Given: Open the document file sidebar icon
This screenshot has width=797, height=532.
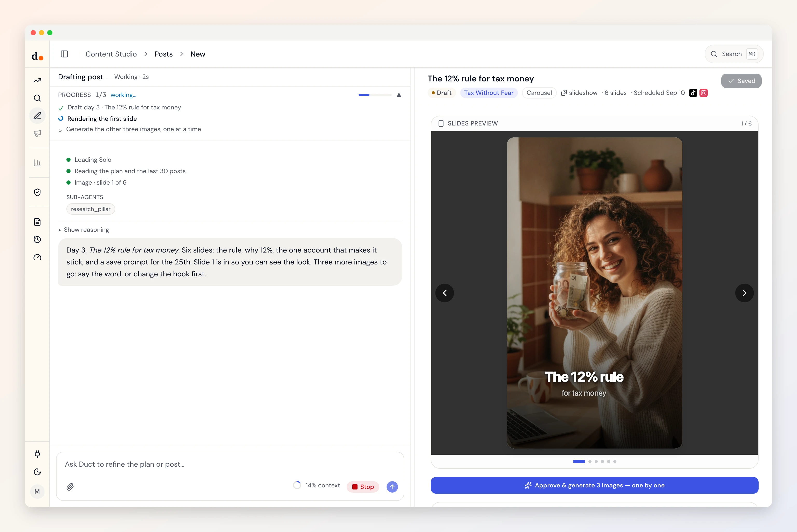Looking at the screenshot, I should point(37,222).
